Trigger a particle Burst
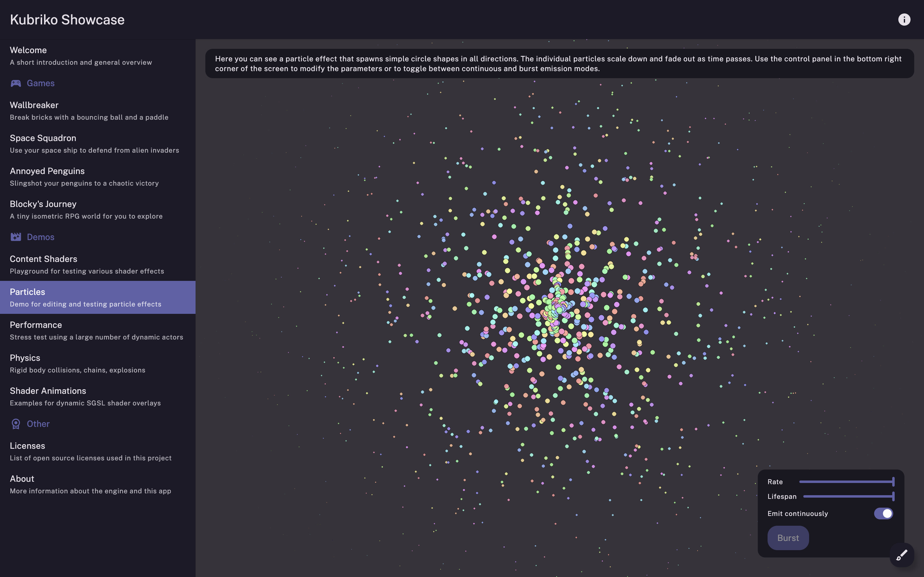Screen dimensions: 924x577 coord(788,537)
